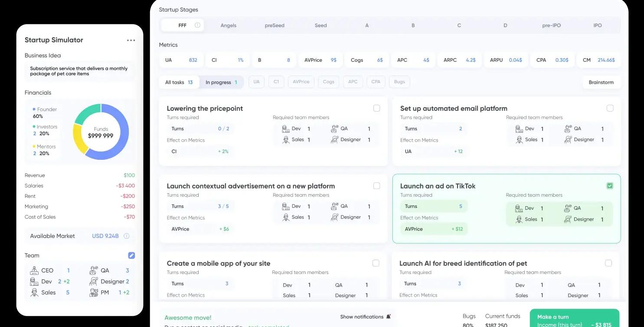
Task: Click QA icon in Launch an ad on TikTok card
Action: coord(568,208)
